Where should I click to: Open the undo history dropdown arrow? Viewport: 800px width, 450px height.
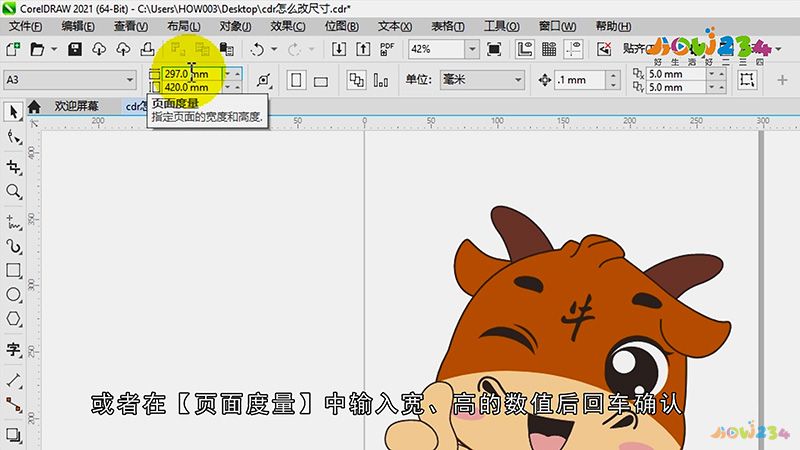click(x=274, y=49)
